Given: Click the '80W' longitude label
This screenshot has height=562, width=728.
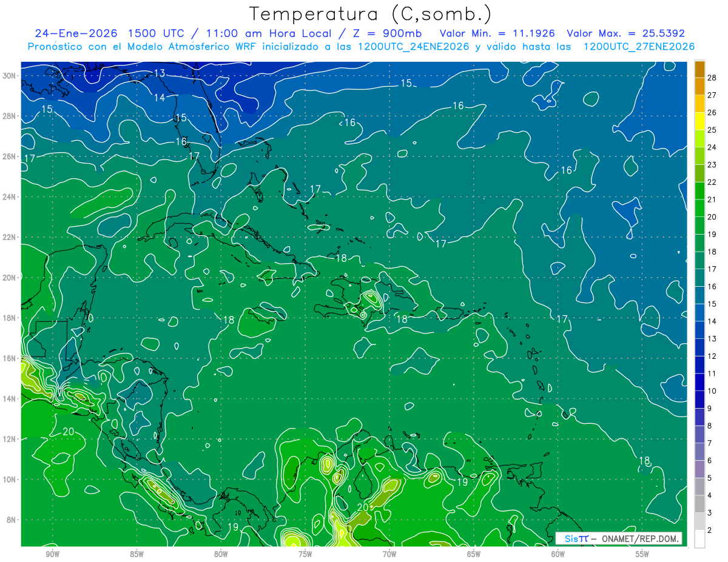Looking at the screenshot, I should (x=221, y=554).
